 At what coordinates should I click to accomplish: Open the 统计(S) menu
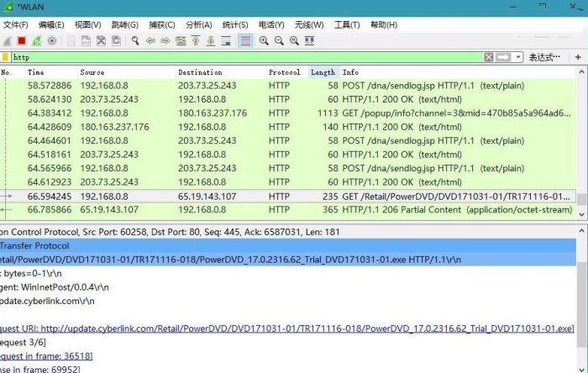coord(235,24)
